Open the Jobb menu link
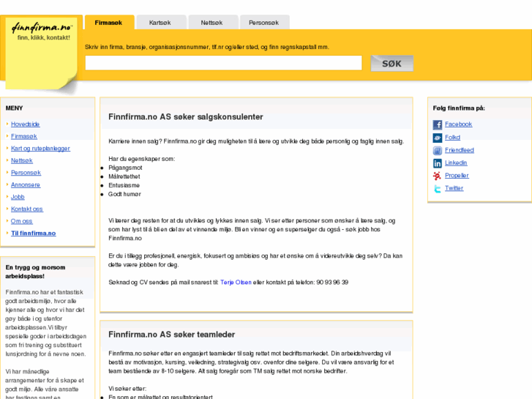This screenshot has height=399, width=532. pos(18,197)
